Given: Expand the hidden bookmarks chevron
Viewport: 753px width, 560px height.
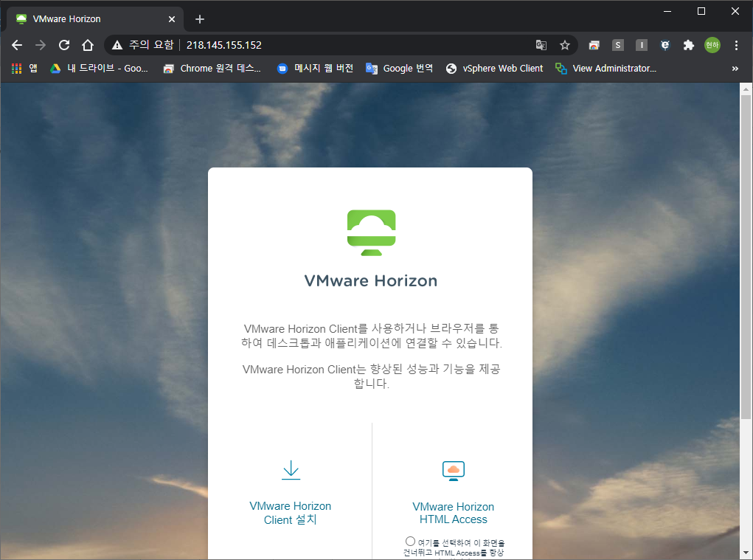Looking at the screenshot, I should 735,69.
